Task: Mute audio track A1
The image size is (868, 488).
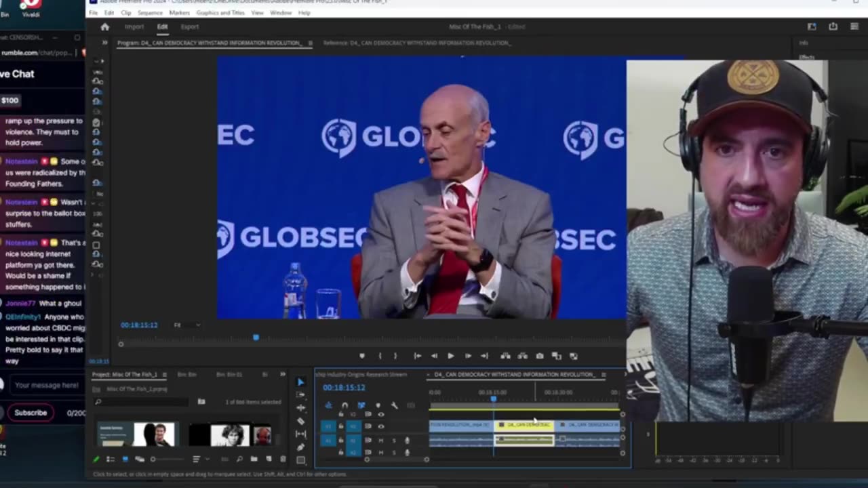Action: [x=380, y=441]
